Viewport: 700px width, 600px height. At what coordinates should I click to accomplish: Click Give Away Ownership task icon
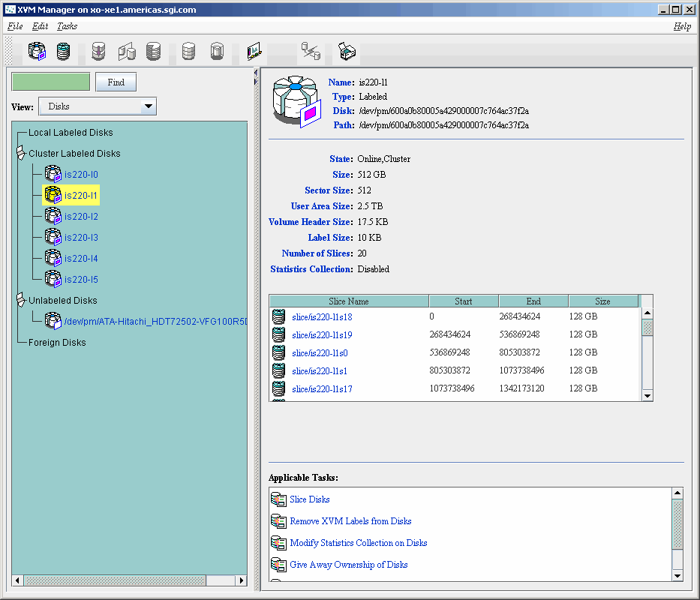[x=278, y=565]
